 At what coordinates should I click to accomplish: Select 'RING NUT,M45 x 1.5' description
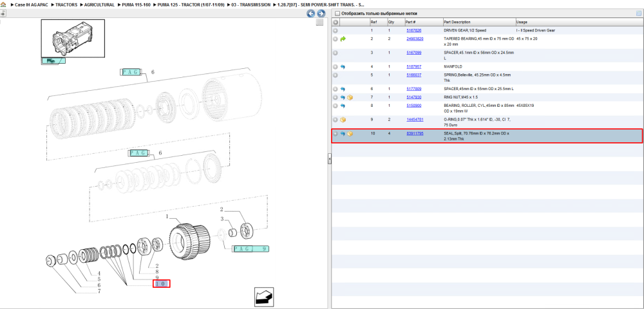pyautogui.click(x=461, y=97)
